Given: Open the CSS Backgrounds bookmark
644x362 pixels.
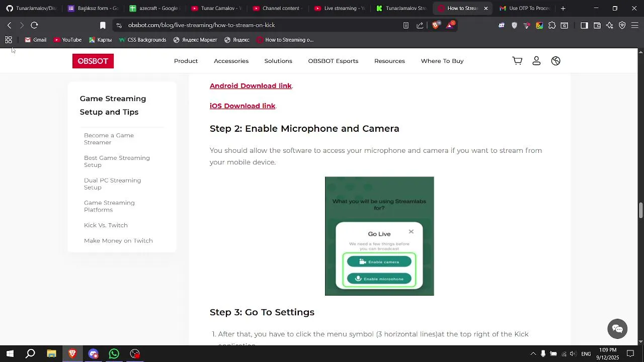Looking at the screenshot, I should 142,40.
